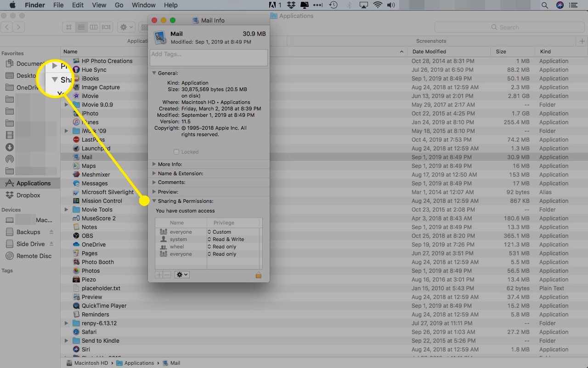Click the QuickTime Player icon

77,305
